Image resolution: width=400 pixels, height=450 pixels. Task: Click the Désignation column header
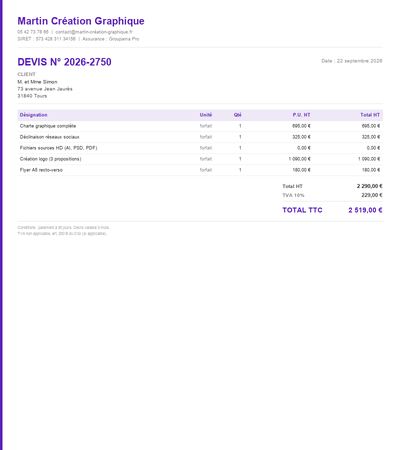point(33,115)
